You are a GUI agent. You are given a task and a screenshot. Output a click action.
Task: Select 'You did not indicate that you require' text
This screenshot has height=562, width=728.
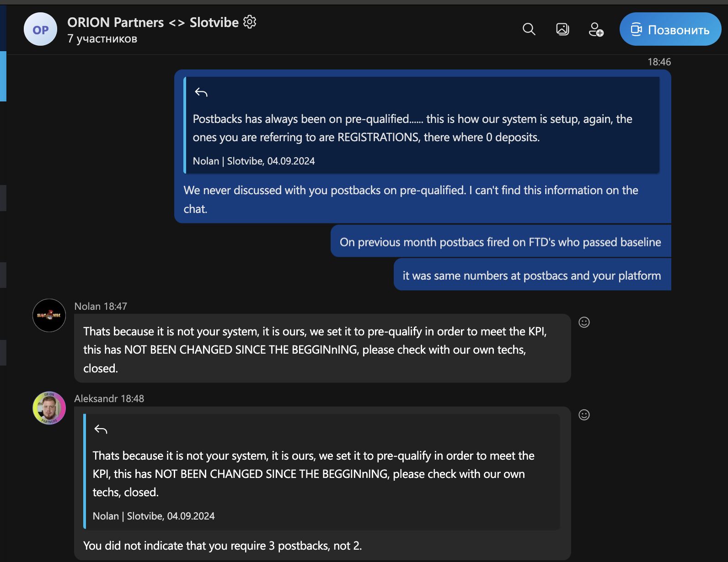(222, 546)
